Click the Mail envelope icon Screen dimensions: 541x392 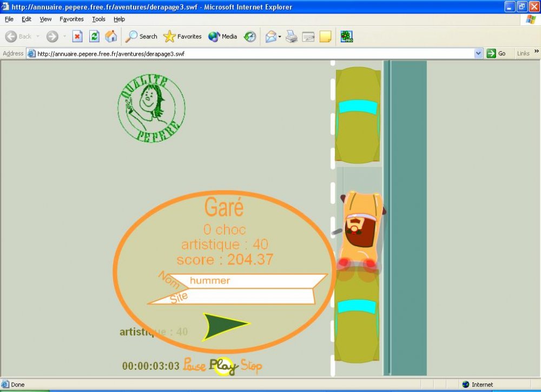(x=271, y=36)
